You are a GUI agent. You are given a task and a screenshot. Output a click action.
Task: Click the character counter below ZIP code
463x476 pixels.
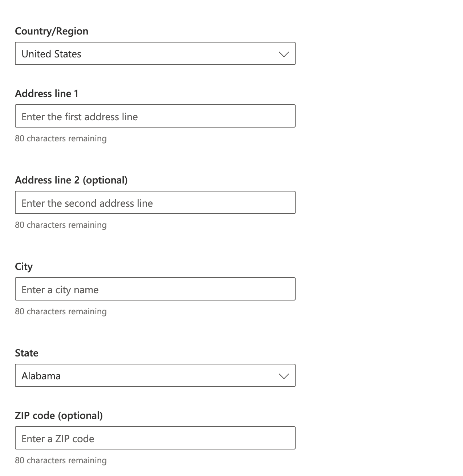[x=61, y=460]
